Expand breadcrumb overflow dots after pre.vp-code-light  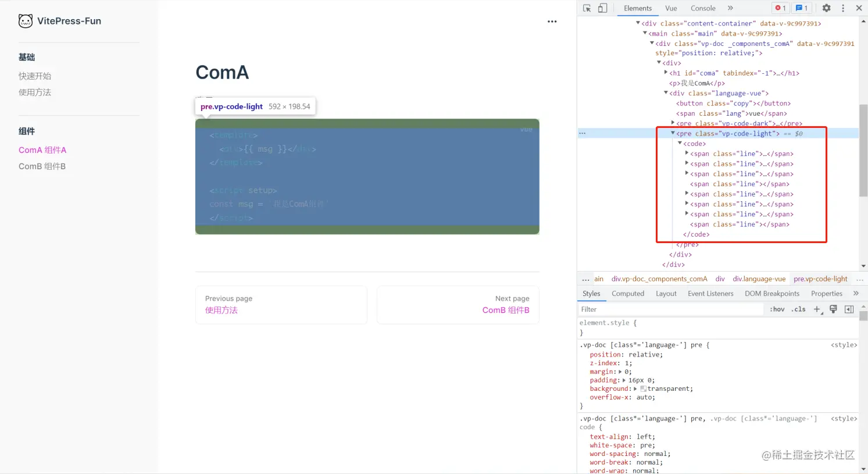coord(860,279)
